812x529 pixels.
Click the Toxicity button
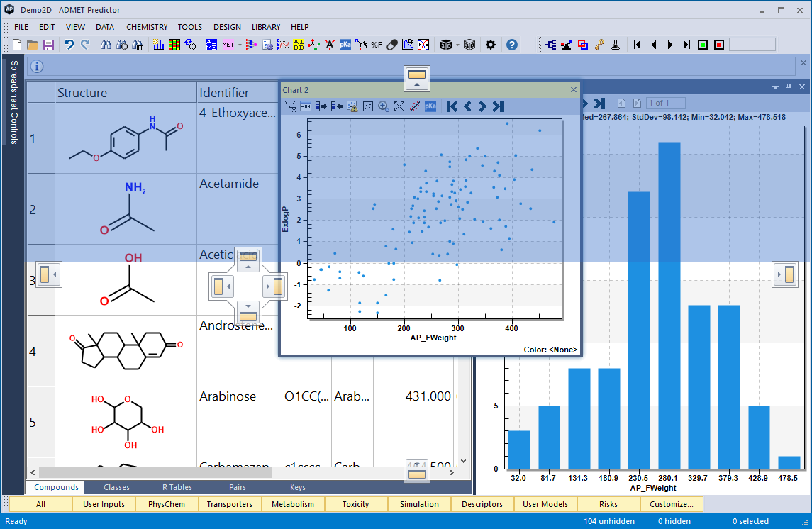[355, 504]
